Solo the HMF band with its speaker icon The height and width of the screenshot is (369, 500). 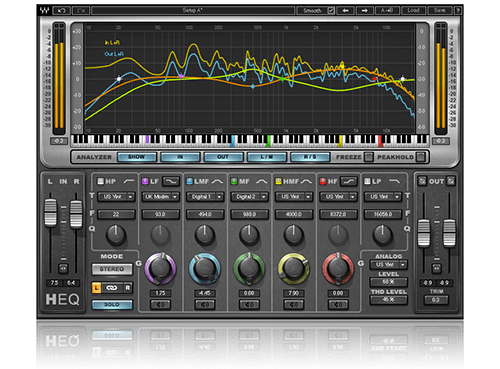293,304
